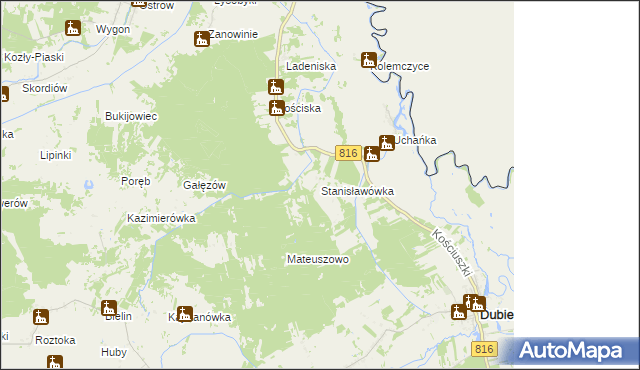Click the leftmost church icon near Dubienka

(459, 312)
